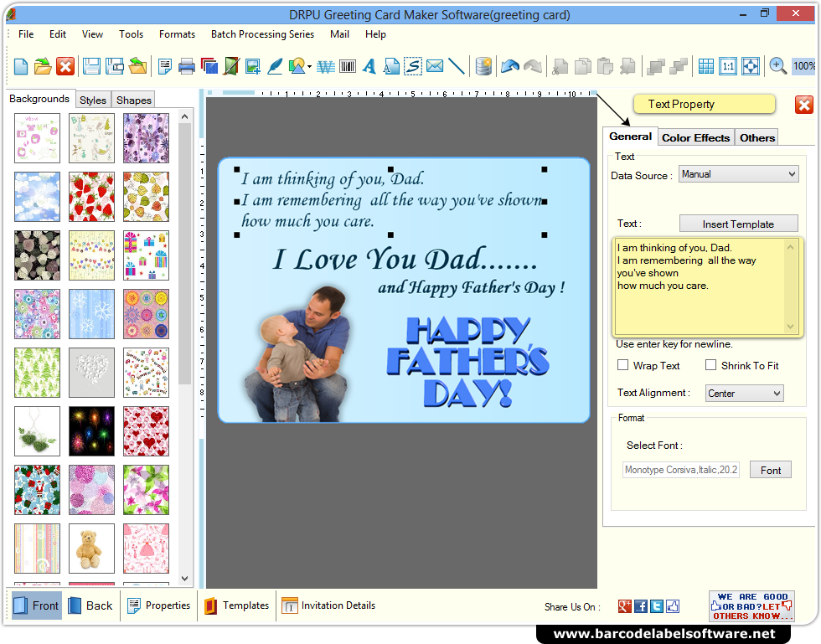Click the dashed-box S signature icon

(413, 66)
